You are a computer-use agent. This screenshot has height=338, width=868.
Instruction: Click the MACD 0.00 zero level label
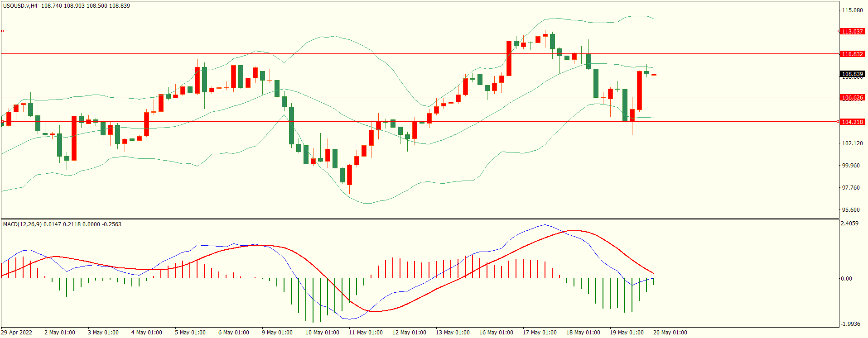click(x=846, y=279)
